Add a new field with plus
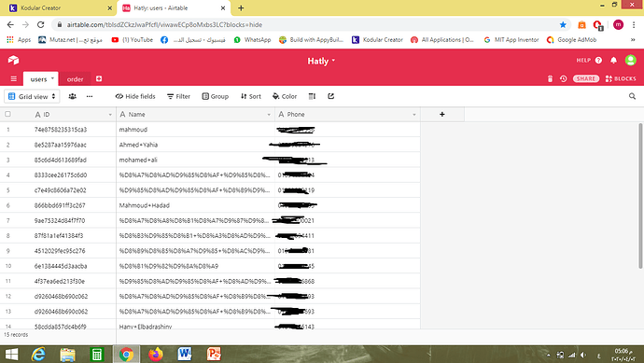The width and height of the screenshot is (644, 363). (x=442, y=114)
